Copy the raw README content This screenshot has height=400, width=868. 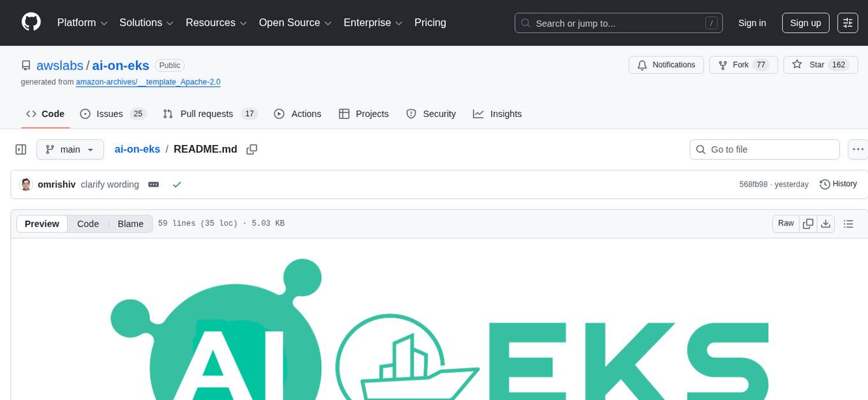(808, 224)
